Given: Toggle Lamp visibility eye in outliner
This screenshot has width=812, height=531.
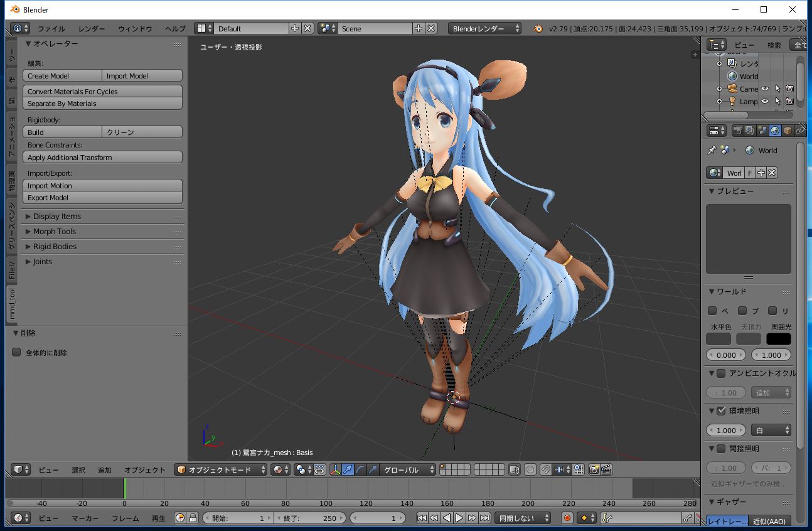Looking at the screenshot, I should point(765,101).
